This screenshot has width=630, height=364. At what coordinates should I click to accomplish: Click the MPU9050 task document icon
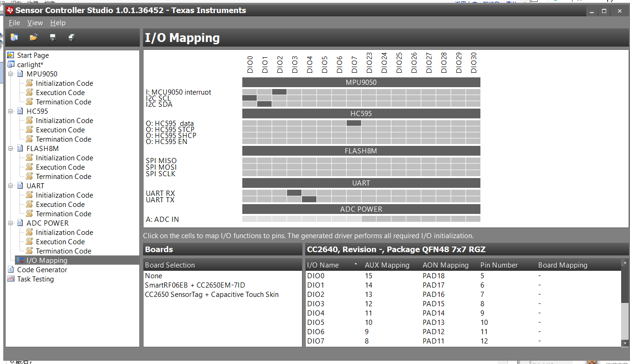(20, 74)
